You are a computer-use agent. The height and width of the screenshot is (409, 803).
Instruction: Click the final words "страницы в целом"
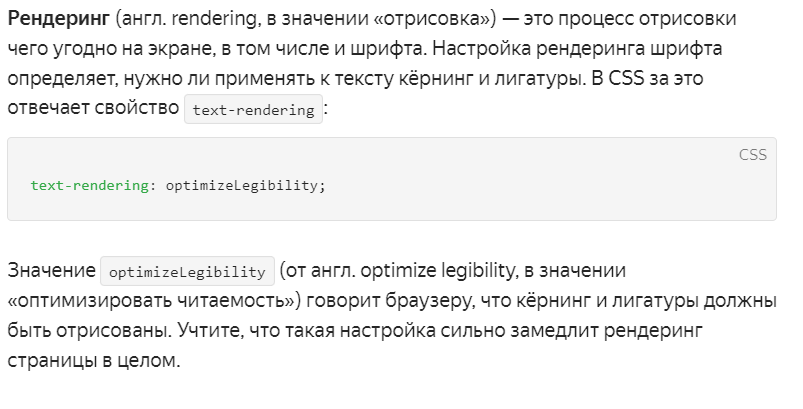tap(94, 361)
